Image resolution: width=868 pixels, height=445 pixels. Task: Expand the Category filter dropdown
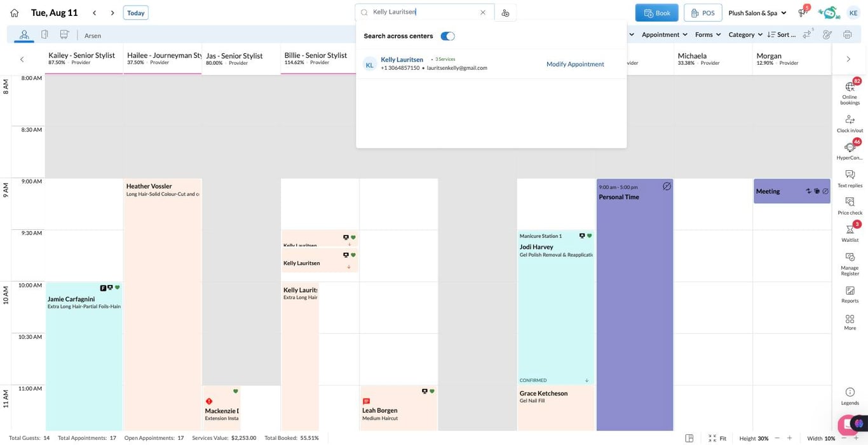pyautogui.click(x=745, y=34)
